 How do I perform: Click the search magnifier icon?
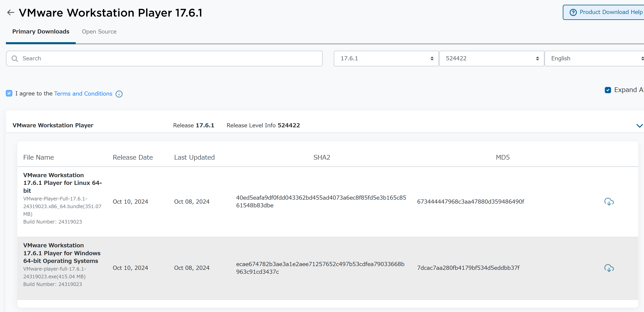coord(15,59)
